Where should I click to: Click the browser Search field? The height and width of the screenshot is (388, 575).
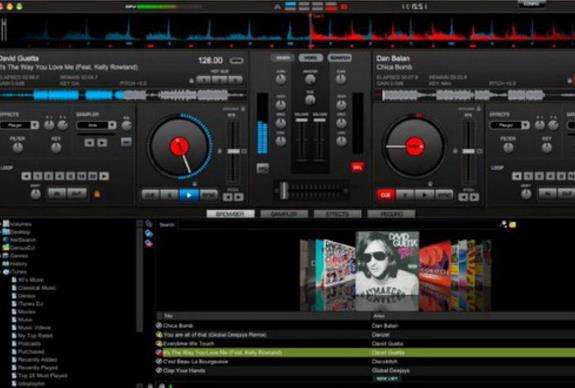tap(337, 225)
